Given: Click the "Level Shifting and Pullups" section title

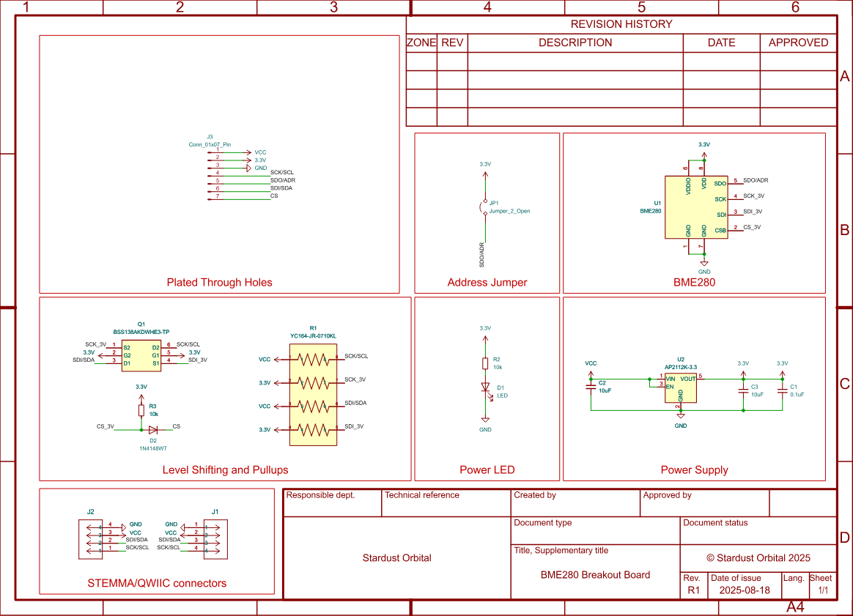Looking at the screenshot, I should [225, 470].
